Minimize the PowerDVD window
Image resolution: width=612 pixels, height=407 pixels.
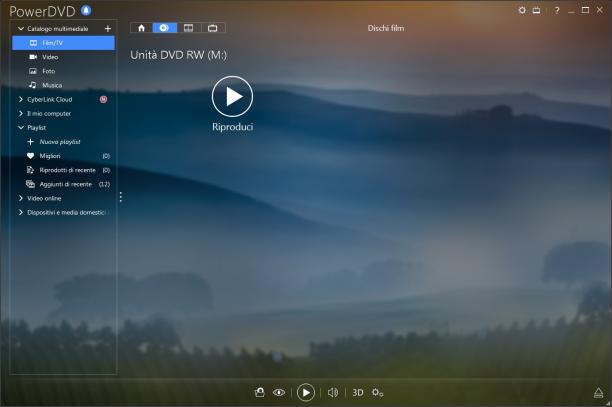point(571,11)
